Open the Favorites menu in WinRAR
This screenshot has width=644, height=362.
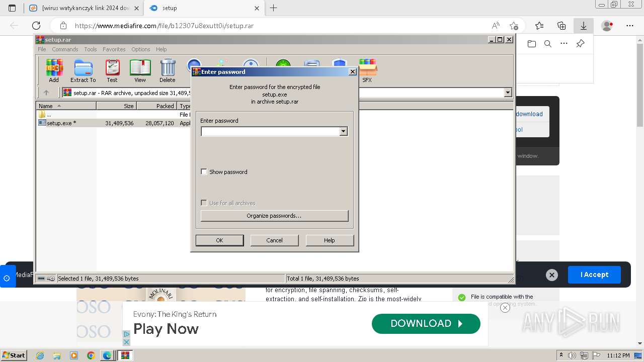click(x=114, y=49)
